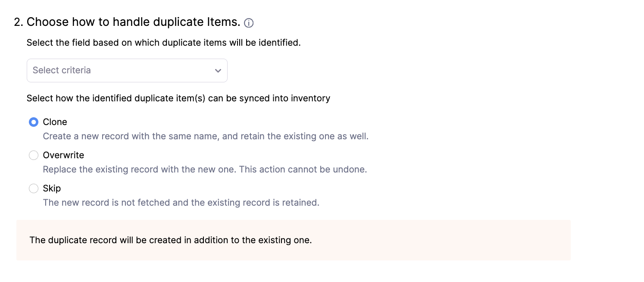Select the Skip option for duplicates
Screen dimensions: 644x282
(x=34, y=188)
